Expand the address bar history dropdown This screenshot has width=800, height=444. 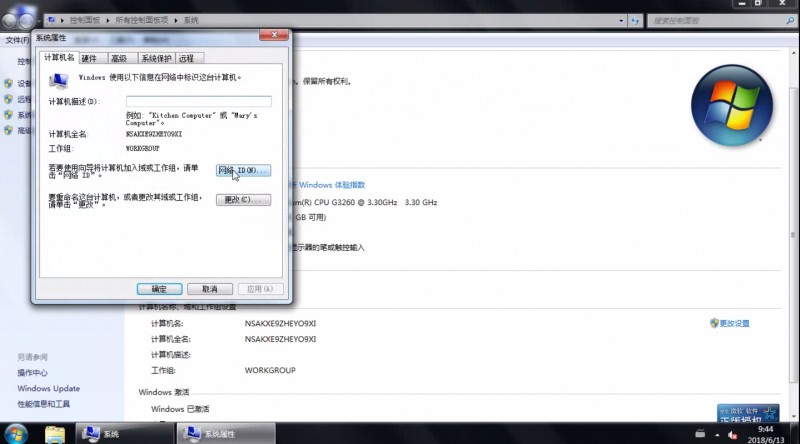coord(621,21)
